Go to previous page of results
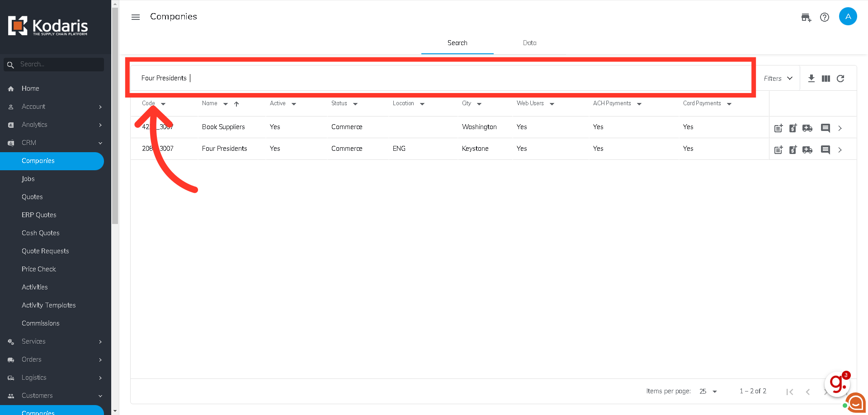 coord(808,392)
